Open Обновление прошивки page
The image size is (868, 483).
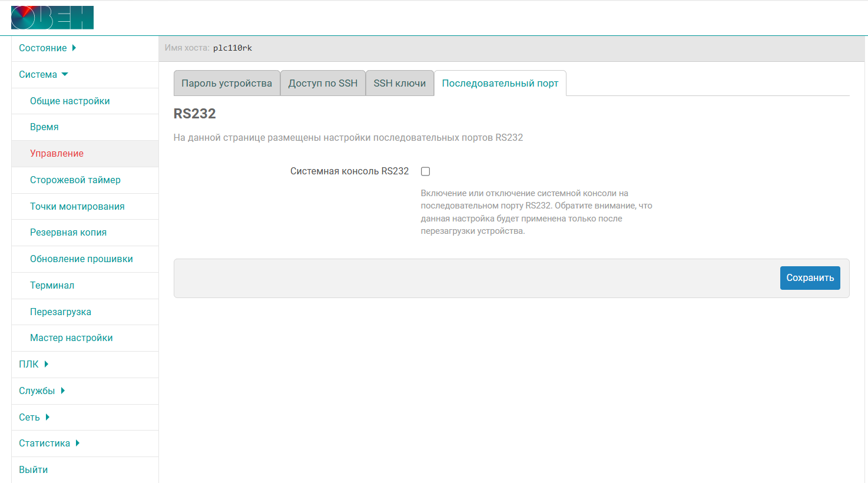[85, 259]
